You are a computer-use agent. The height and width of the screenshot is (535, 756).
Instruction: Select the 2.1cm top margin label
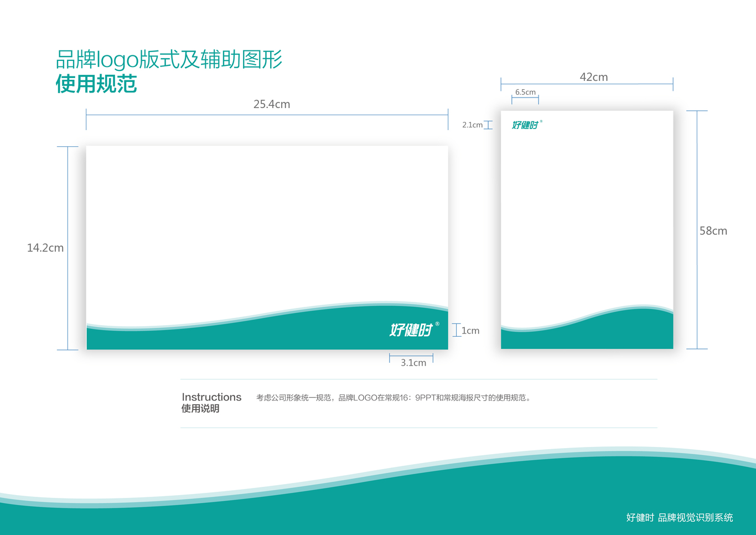(x=473, y=125)
